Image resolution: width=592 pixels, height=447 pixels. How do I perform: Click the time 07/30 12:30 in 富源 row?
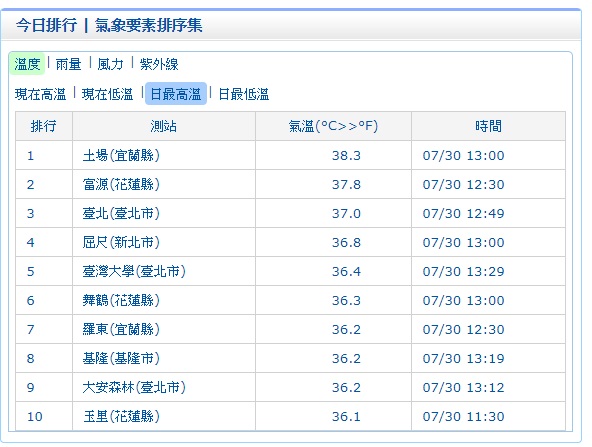click(463, 185)
